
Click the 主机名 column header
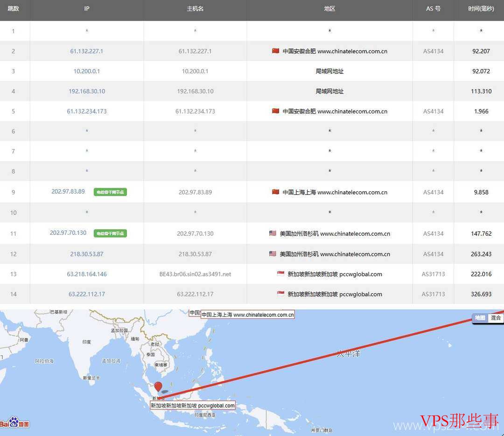(x=195, y=9)
